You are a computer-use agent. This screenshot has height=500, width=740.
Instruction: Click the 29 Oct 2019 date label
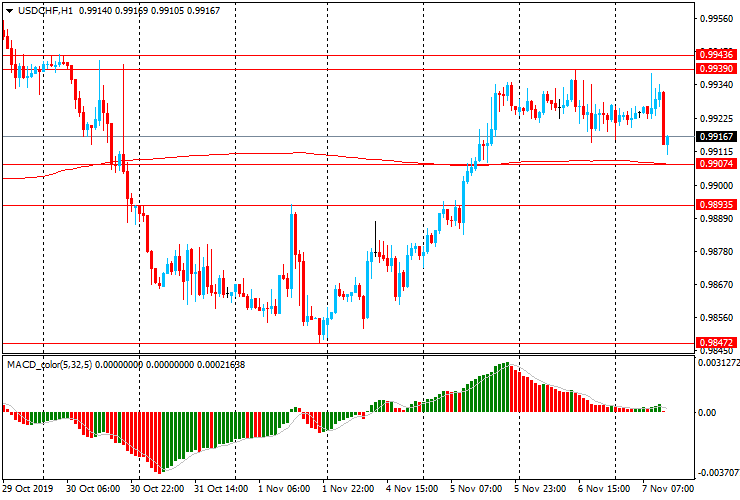28,490
